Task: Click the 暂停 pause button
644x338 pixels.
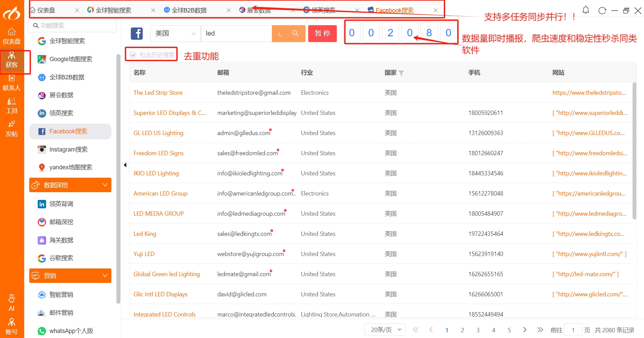Action: click(x=322, y=33)
